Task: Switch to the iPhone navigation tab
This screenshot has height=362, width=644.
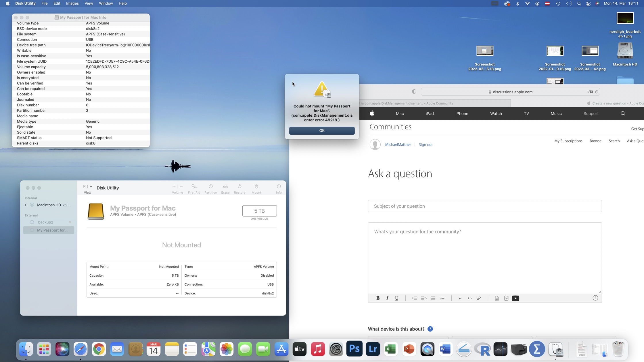Action: click(461, 113)
